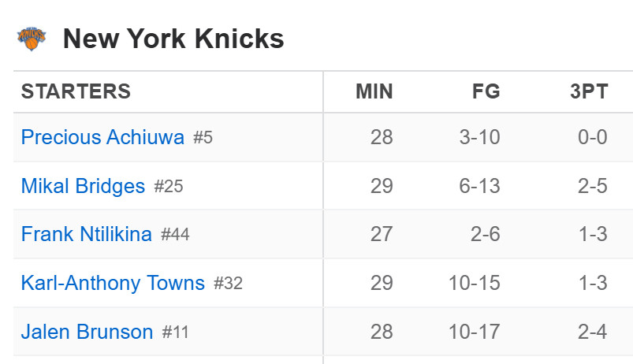This screenshot has width=633, height=364.
Task: Click Precious Achiuwa 3-10 FG cell
Action: 479,137
